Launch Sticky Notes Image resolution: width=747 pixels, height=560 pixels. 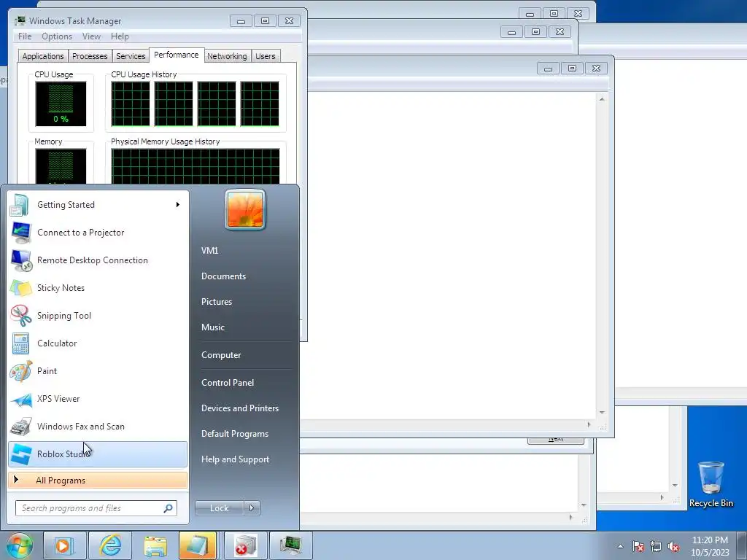(x=98, y=287)
